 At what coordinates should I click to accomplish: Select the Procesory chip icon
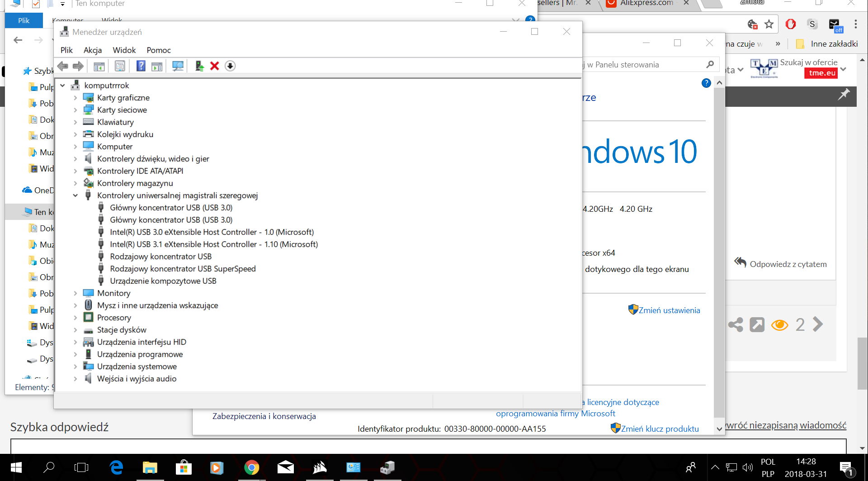point(89,318)
